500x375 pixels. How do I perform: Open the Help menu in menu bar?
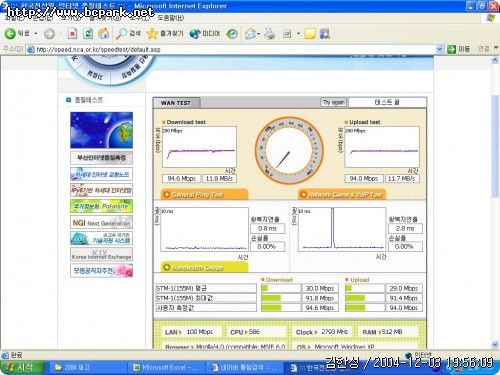(170, 18)
